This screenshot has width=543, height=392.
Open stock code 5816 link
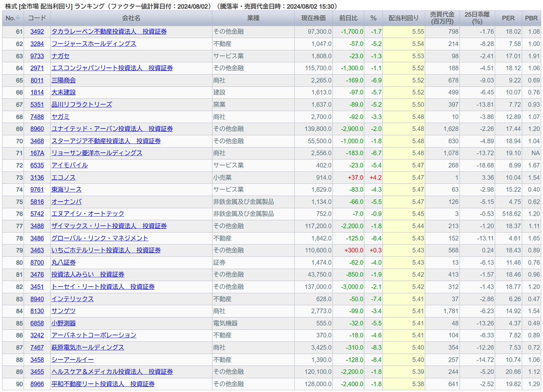pos(37,202)
